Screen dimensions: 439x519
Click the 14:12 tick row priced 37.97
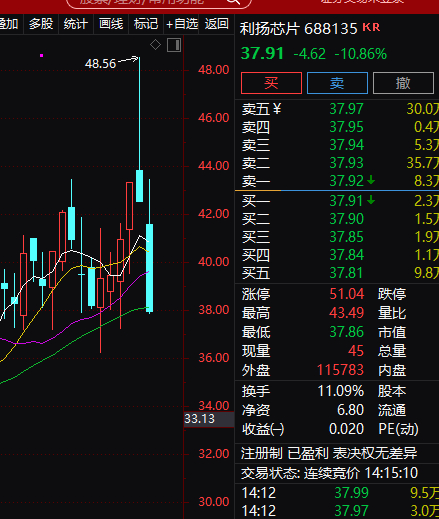click(x=340, y=511)
